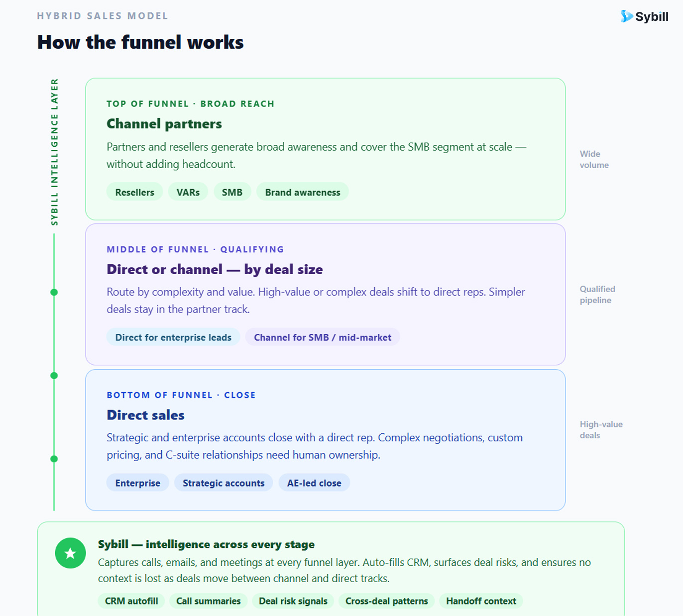Viewport: 683px width, 616px height.
Task: Choose Direct for enterprise leads pill
Action: (x=173, y=337)
